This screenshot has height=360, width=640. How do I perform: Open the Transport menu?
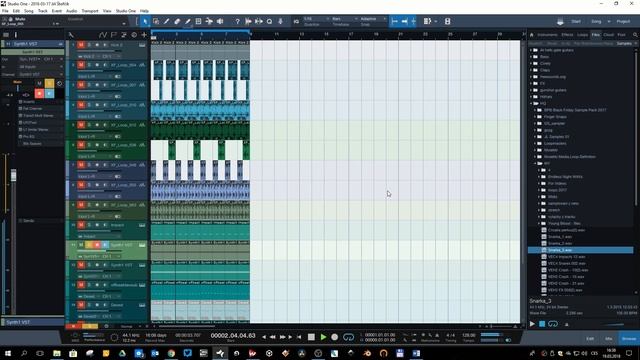90,11
